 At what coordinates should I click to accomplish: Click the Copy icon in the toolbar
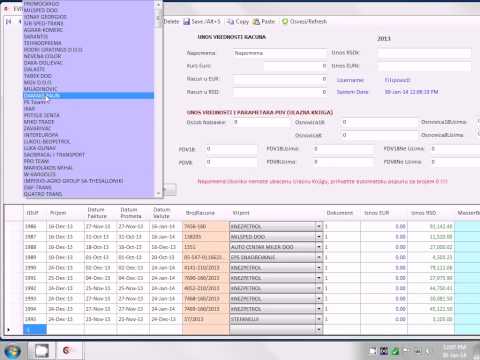click(230, 22)
